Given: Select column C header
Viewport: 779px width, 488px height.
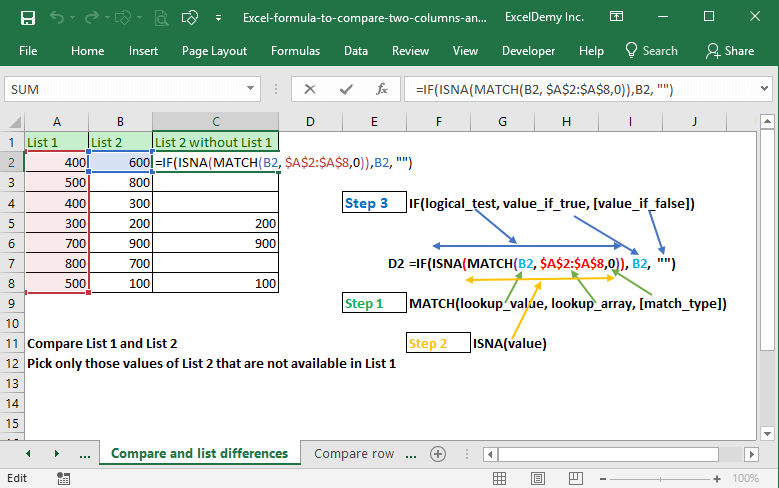Looking at the screenshot, I should click(x=216, y=122).
